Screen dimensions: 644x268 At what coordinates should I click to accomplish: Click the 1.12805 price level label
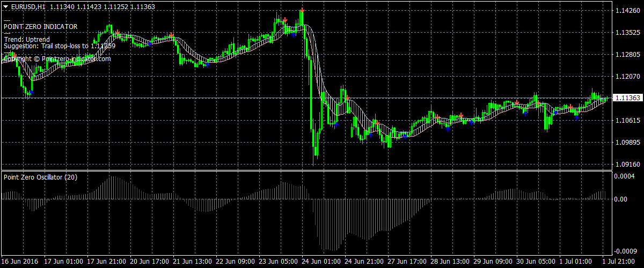pos(627,55)
